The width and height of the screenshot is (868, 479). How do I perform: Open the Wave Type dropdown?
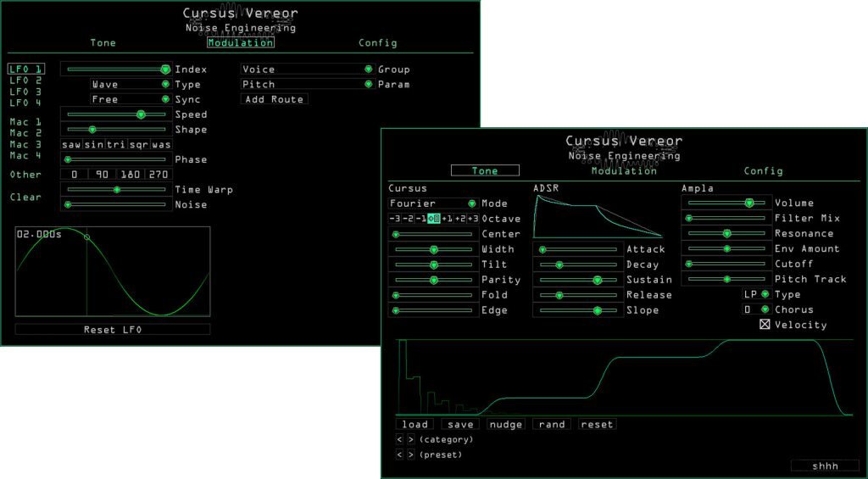pos(131,84)
